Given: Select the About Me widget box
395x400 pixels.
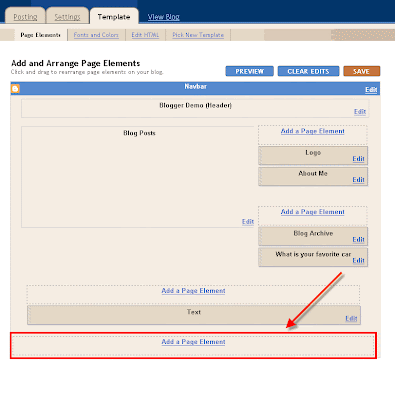Looking at the screenshot, I should (x=313, y=177).
